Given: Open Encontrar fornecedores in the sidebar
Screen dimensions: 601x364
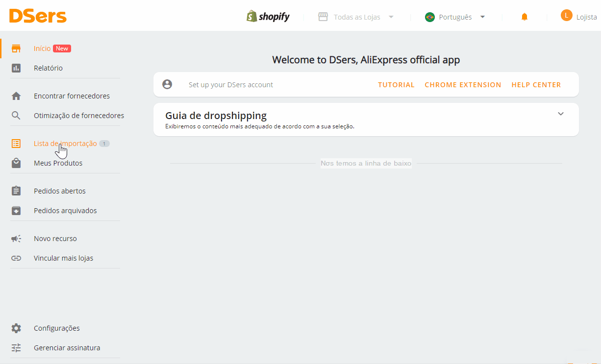Looking at the screenshot, I should 72,96.
